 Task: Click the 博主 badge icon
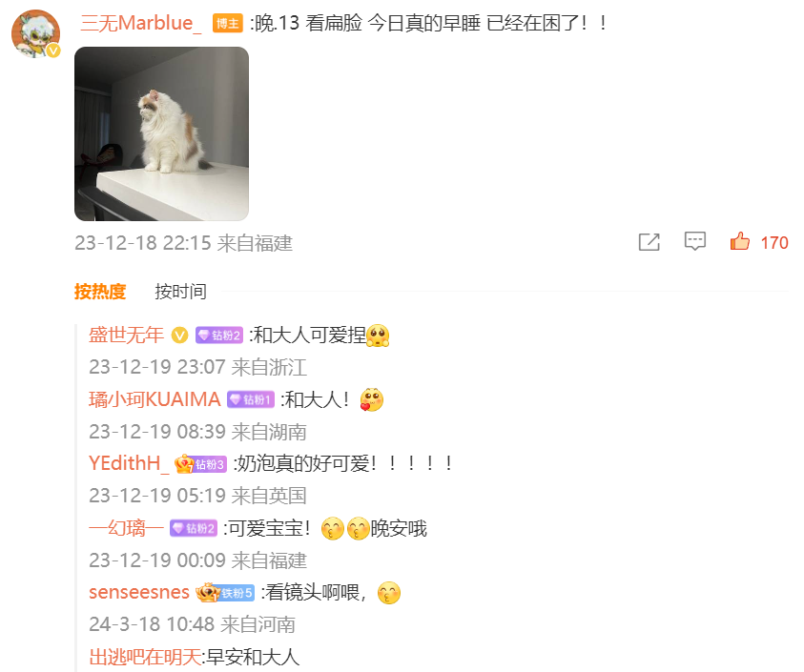(227, 24)
